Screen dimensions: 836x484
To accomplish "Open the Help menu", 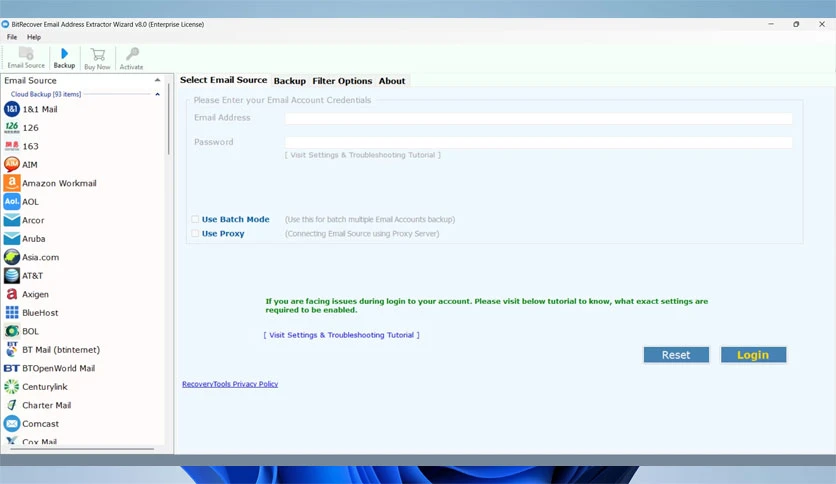I will pos(34,37).
